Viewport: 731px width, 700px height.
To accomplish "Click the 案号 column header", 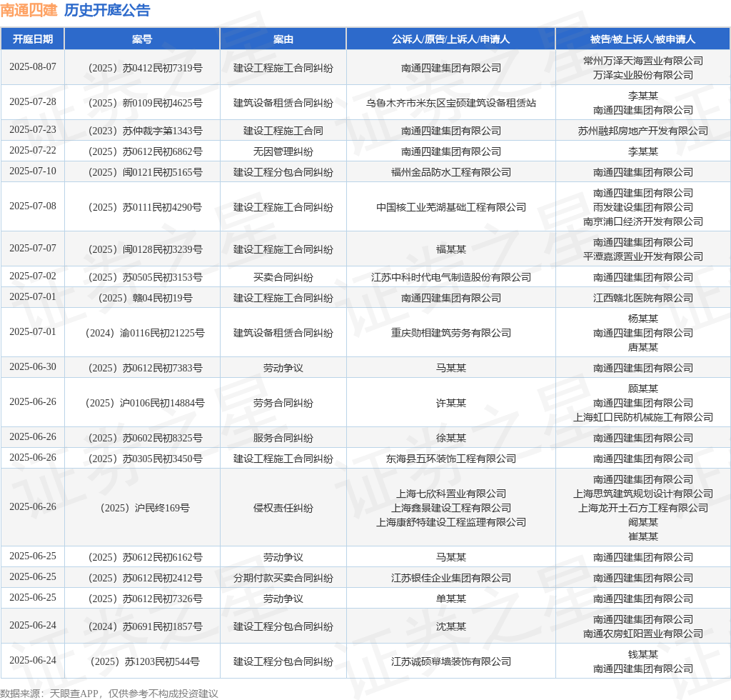I will (142, 39).
